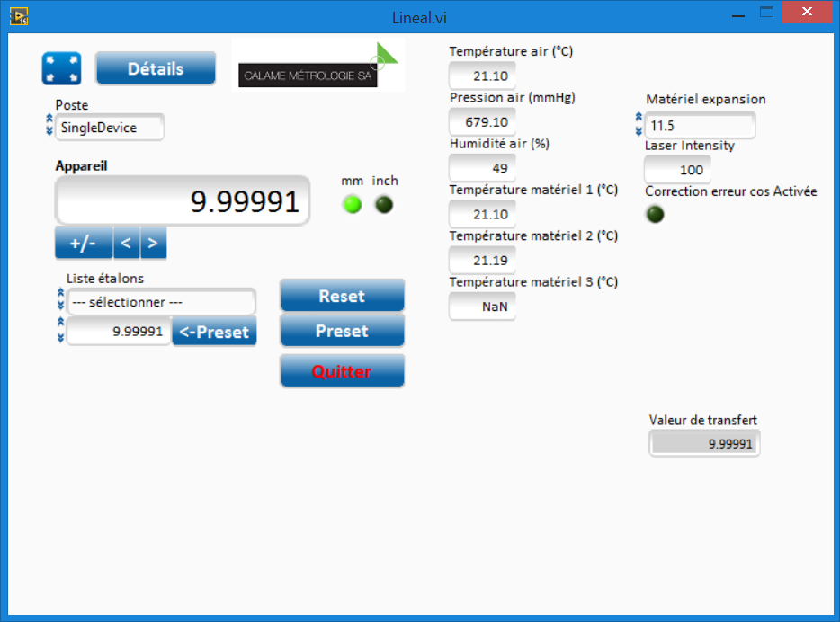This screenshot has height=622, width=840.
Task: Toggle Correction erreur cos Activée LED
Action: coord(656,214)
